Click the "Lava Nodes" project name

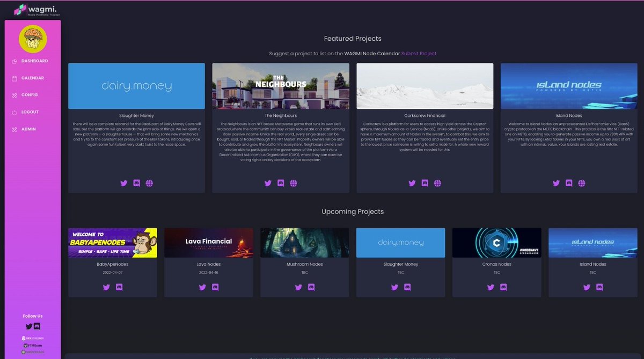pyautogui.click(x=209, y=265)
